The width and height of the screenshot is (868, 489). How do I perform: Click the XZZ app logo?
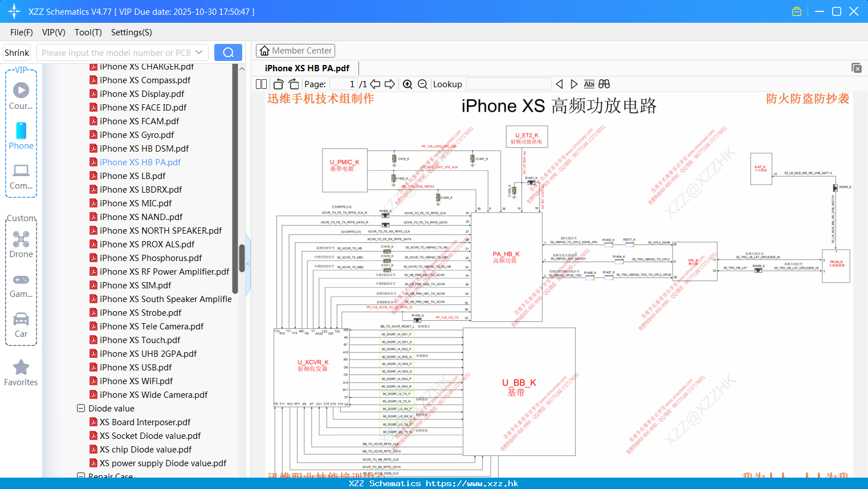14,11
